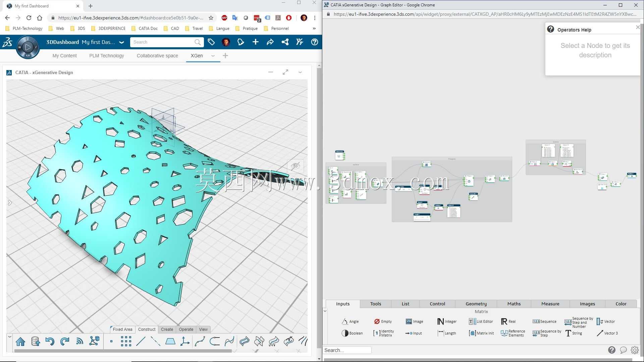Image resolution: width=644 pixels, height=362 pixels.
Task: Click the social network share icon in the header
Action: pos(285,42)
